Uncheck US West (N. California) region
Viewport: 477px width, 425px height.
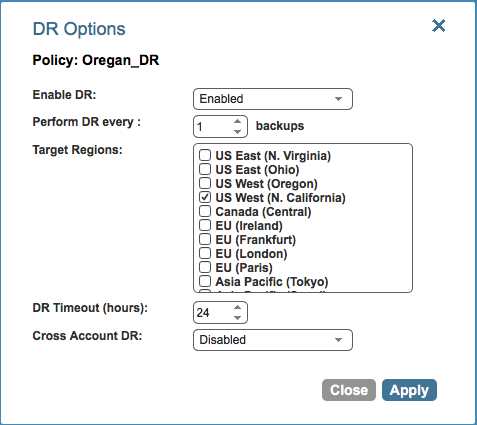click(x=205, y=197)
